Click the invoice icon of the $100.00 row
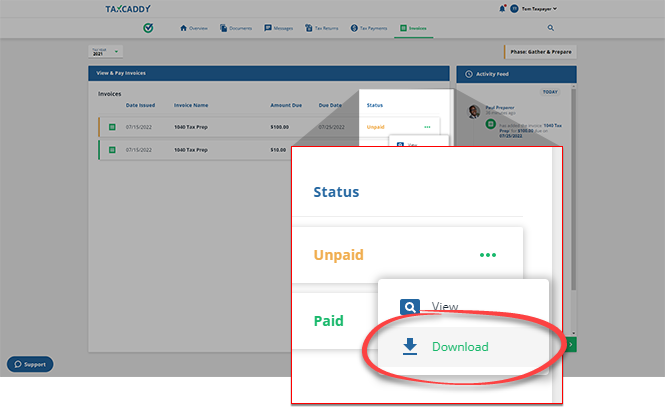The image size is (665, 409). coord(112,127)
